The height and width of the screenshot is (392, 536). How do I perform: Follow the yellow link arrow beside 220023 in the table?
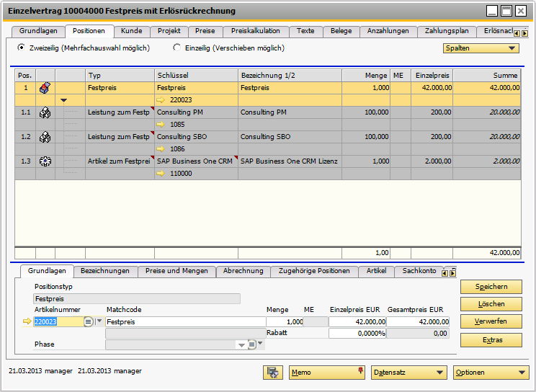click(161, 100)
